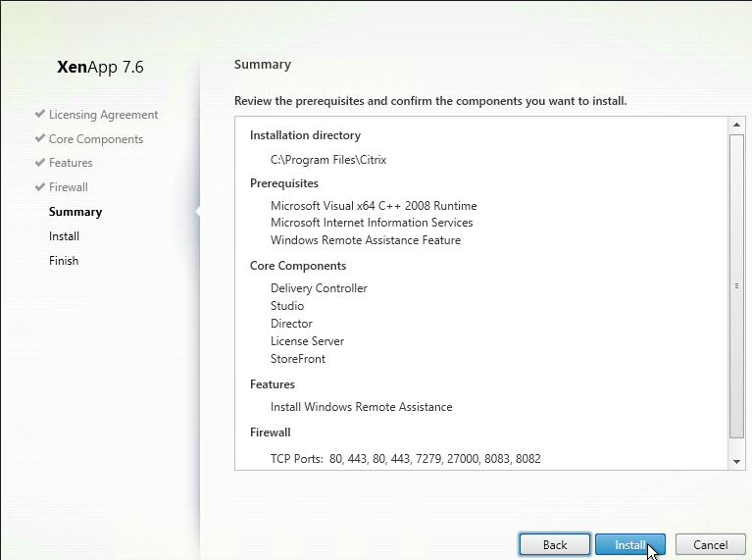Select the Firewall wizard step
Screen dimensions: 752x560
(68, 187)
